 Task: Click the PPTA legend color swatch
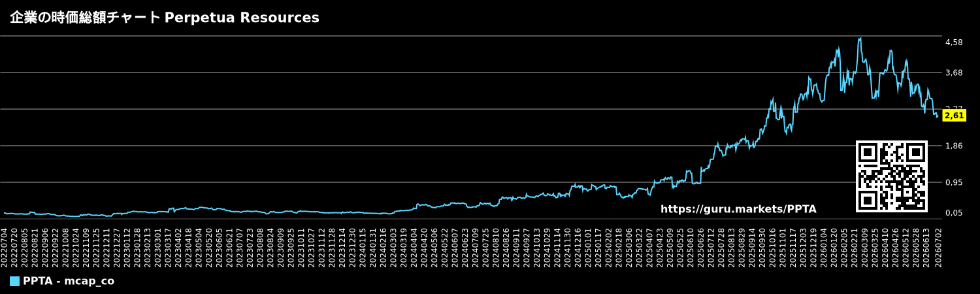14,281
